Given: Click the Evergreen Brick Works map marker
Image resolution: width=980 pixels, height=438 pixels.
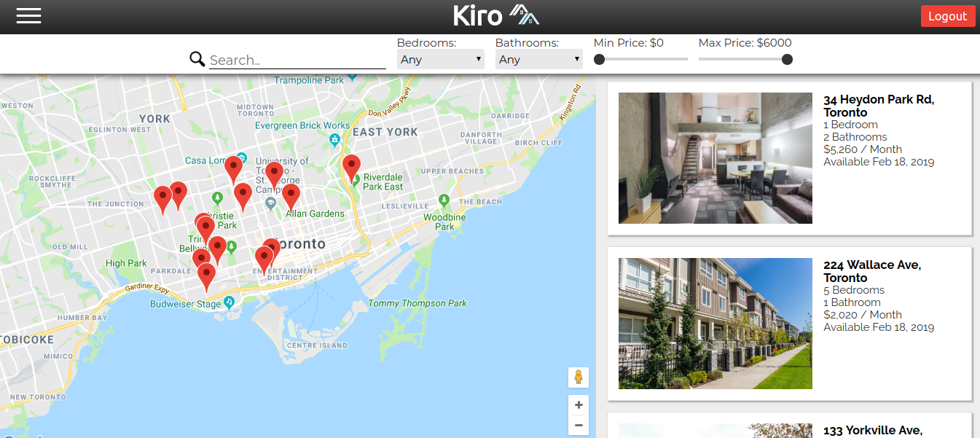Looking at the screenshot, I should (334, 138).
